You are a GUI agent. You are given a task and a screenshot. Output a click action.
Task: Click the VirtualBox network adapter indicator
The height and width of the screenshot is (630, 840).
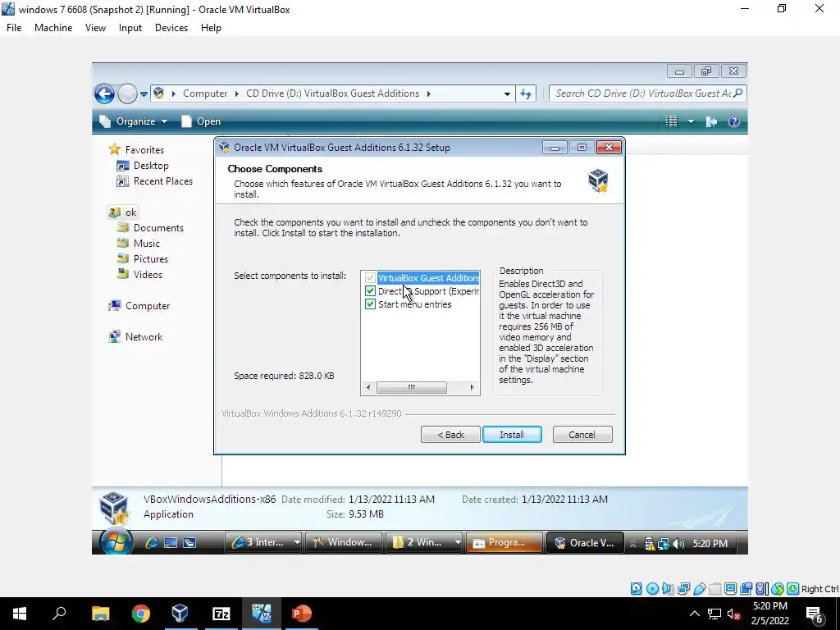683,589
